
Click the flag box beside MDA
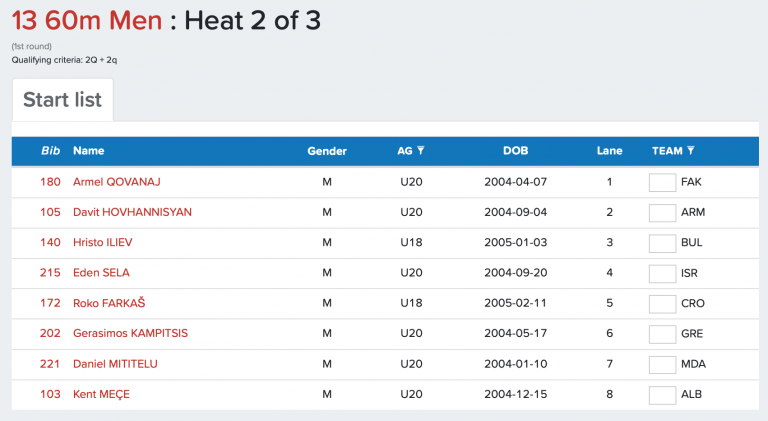pyautogui.click(x=662, y=364)
